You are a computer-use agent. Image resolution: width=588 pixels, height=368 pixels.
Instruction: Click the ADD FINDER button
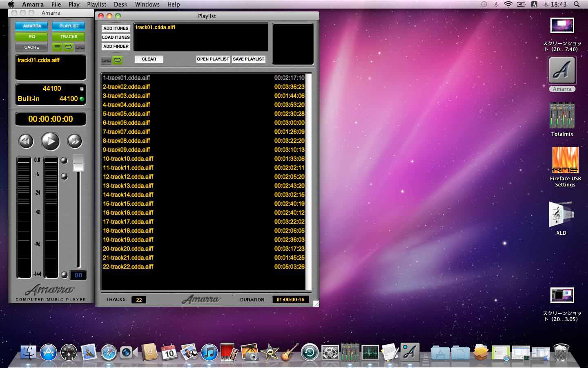pos(116,46)
